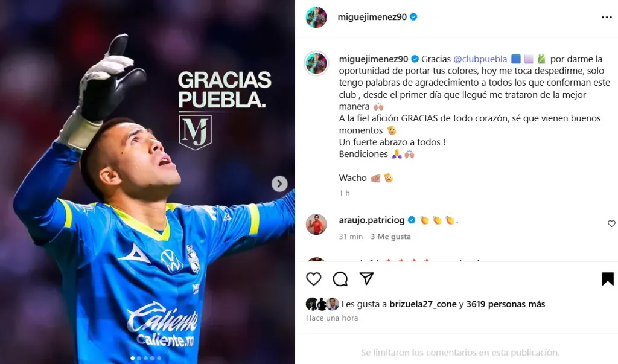Toggle the saved bookmark icon

click(x=607, y=279)
